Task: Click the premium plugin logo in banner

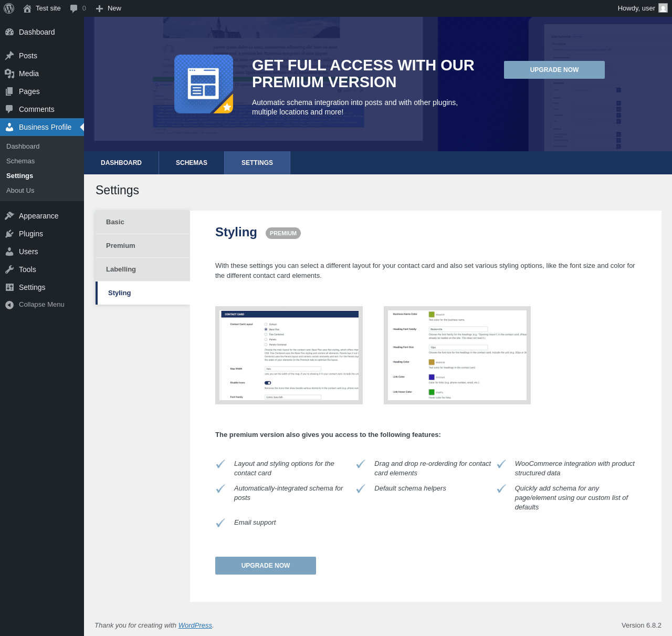Action: coord(204,84)
